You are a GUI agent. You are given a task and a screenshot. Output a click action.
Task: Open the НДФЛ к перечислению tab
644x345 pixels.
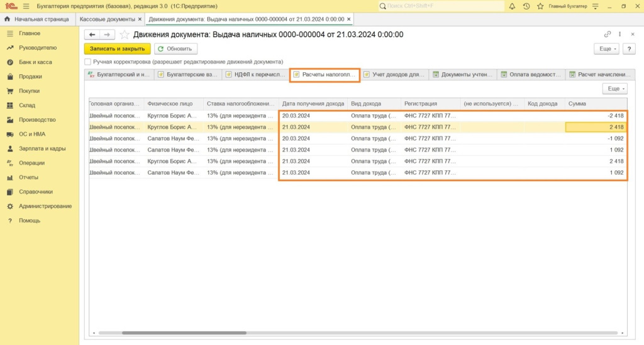[255, 75]
